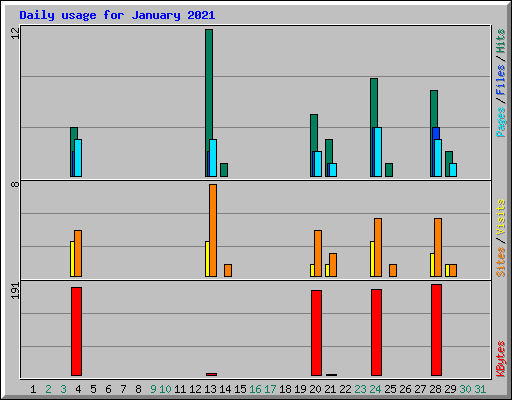Select the green hits bar on day 24
Screen dimensions: 512x400
[x=374, y=103]
